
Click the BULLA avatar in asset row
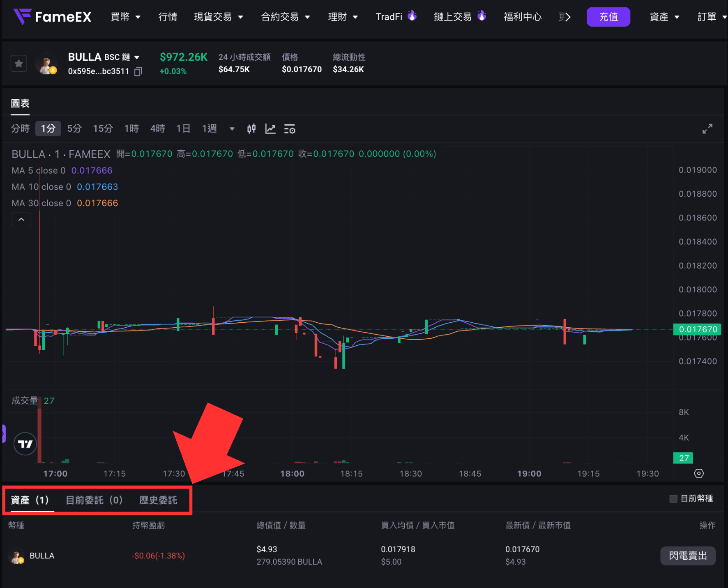pos(16,556)
